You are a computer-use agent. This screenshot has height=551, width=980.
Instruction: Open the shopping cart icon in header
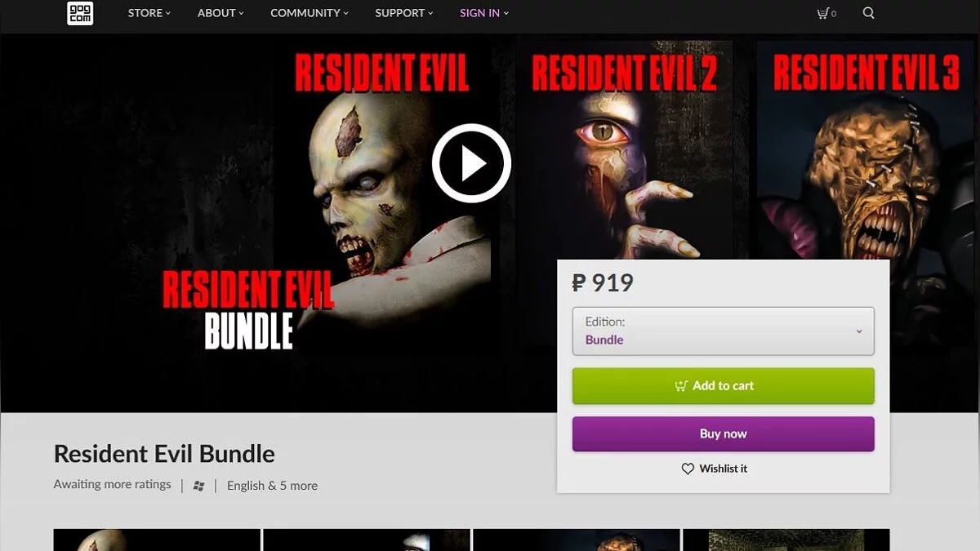click(822, 13)
